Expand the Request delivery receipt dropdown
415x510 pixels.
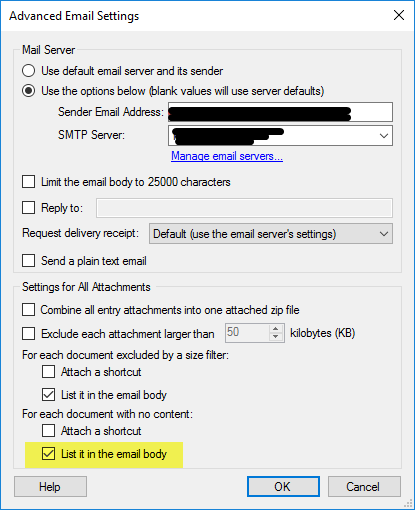[x=271, y=234]
